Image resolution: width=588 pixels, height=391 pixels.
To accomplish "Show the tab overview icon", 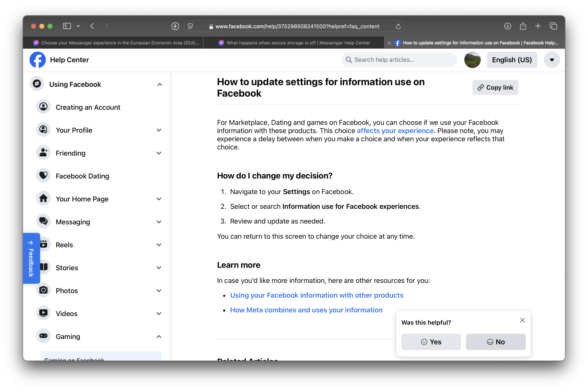I will (x=553, y=26).
